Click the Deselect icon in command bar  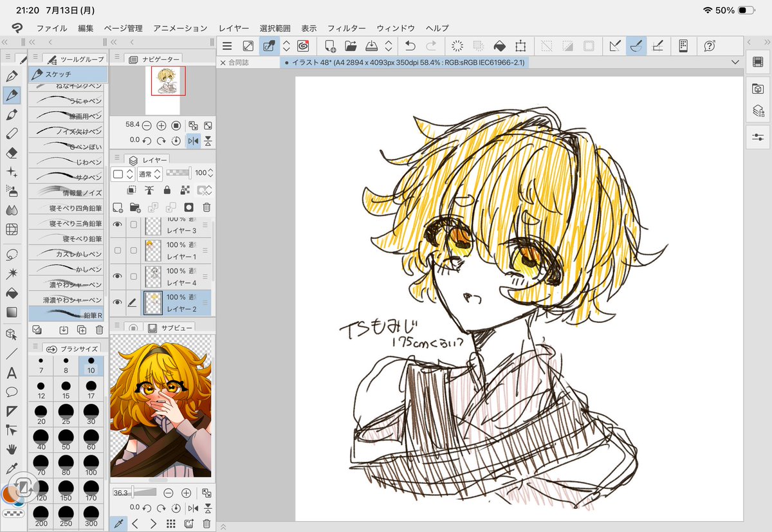[x=546, y=46]
